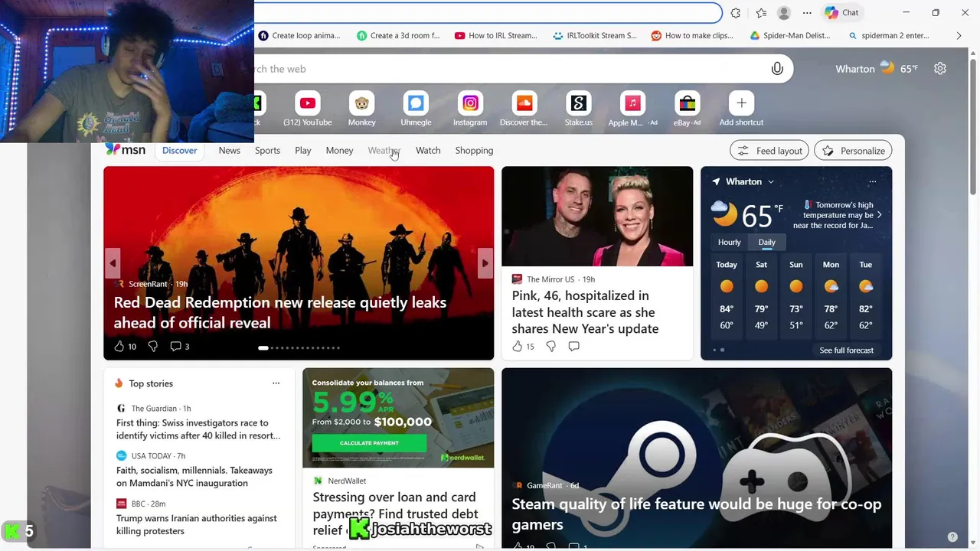Show next slide in the carousel
Image resolution: width=980 pixels, height=551 pixels.
(x=485, y=263)
